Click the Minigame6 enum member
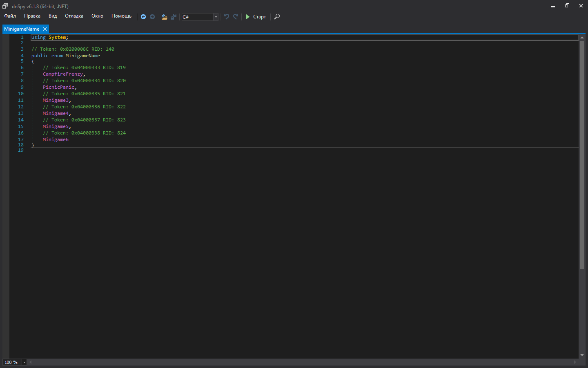Image resolution: width=588 pixels, height=368 pixels. pyautogui.click(x=56, y=139)
